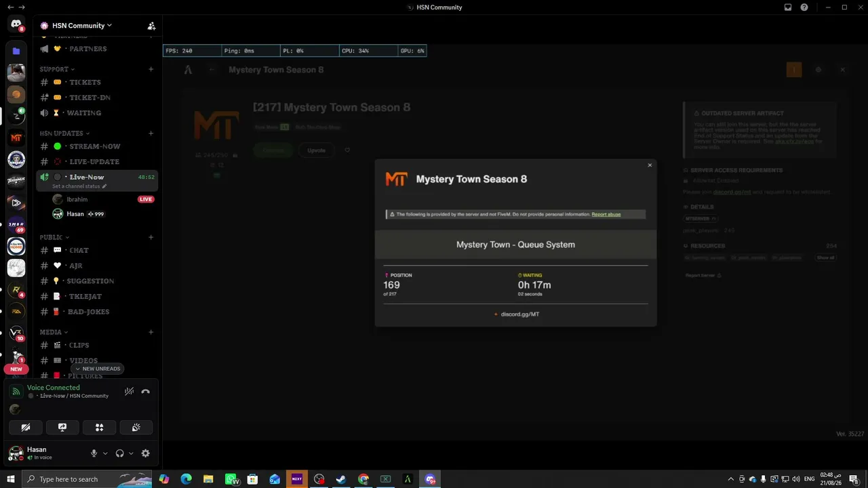Viewport: 868px width, 488px height.
Task: Open the soundboard button in voice panel
Action: (x=136, y=427)
